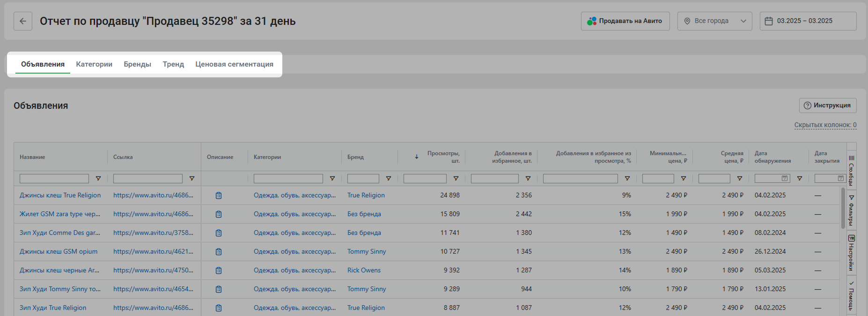
Task: Open description icon for Джинсы клеш черные row
Action: click(219, 271)
